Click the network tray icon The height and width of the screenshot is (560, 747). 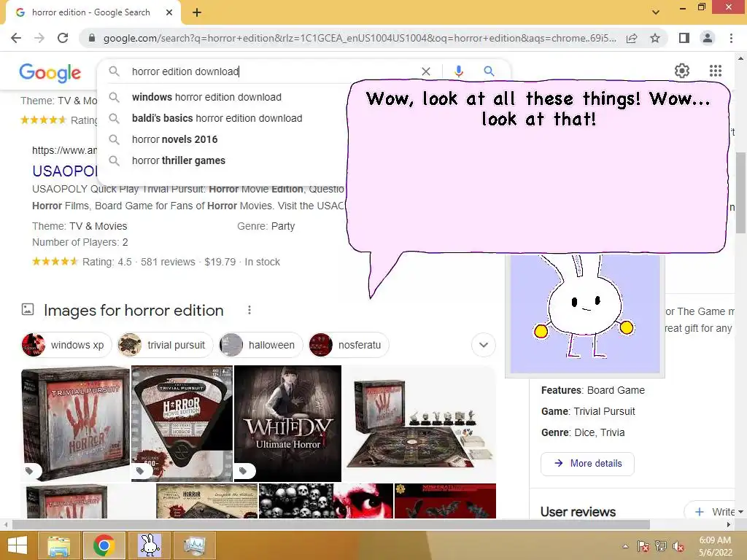661,546
